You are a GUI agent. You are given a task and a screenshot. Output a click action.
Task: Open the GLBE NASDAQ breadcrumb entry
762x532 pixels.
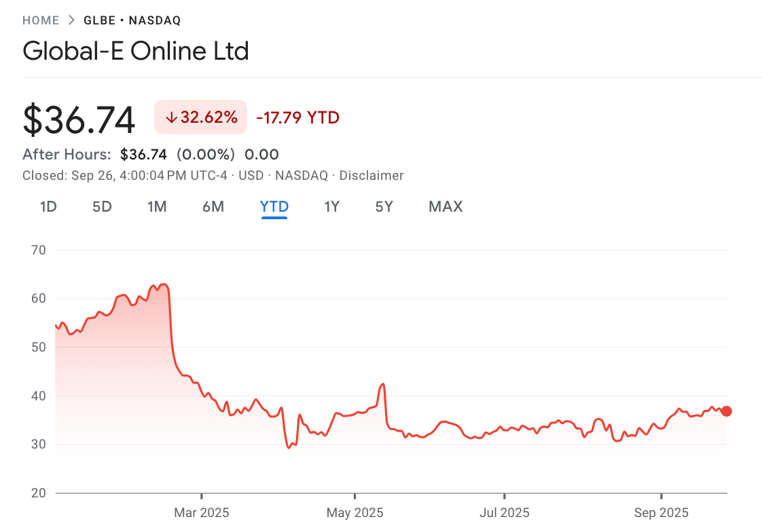[x=132, y=20]
